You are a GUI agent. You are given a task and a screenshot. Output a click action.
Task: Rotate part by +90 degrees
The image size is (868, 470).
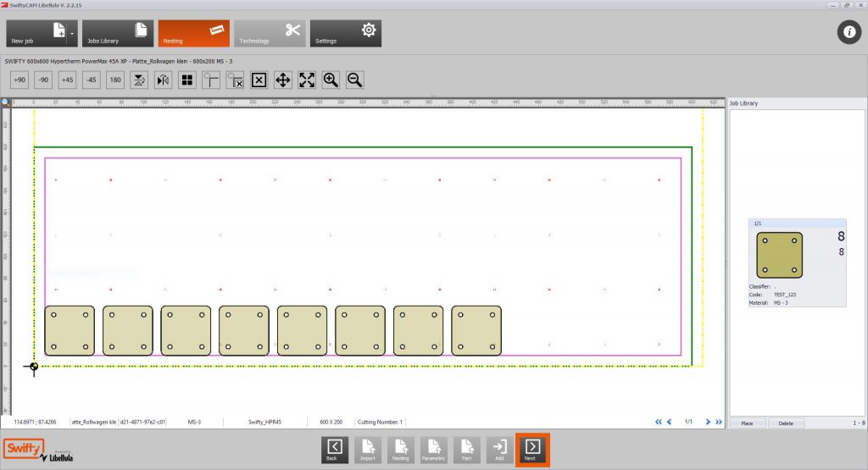(x=19, y=80)
